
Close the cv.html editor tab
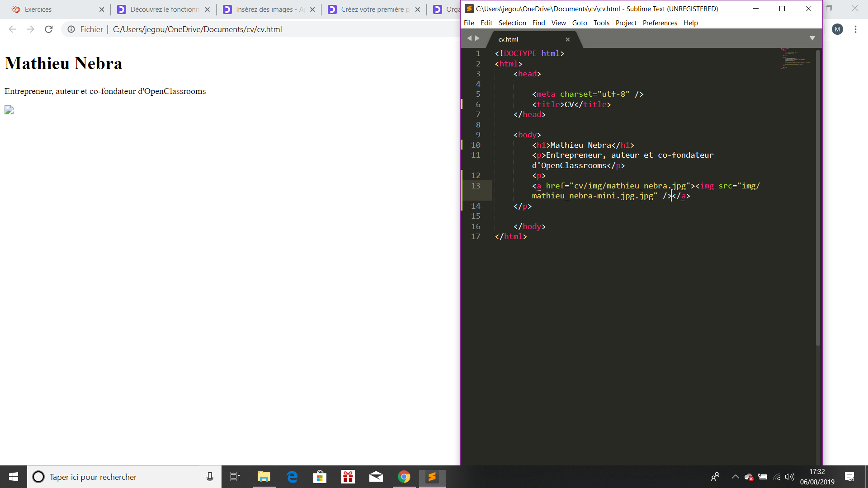[567, 40]
